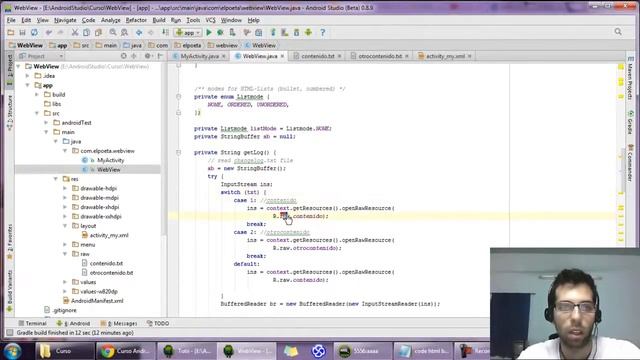Click the Make Project icon
Viewport: 640px width, 360px height.
pos(165,32)
